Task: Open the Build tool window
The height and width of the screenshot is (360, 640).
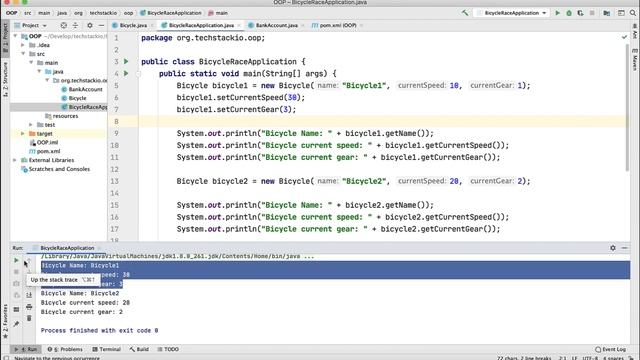Action: [139, 349]
